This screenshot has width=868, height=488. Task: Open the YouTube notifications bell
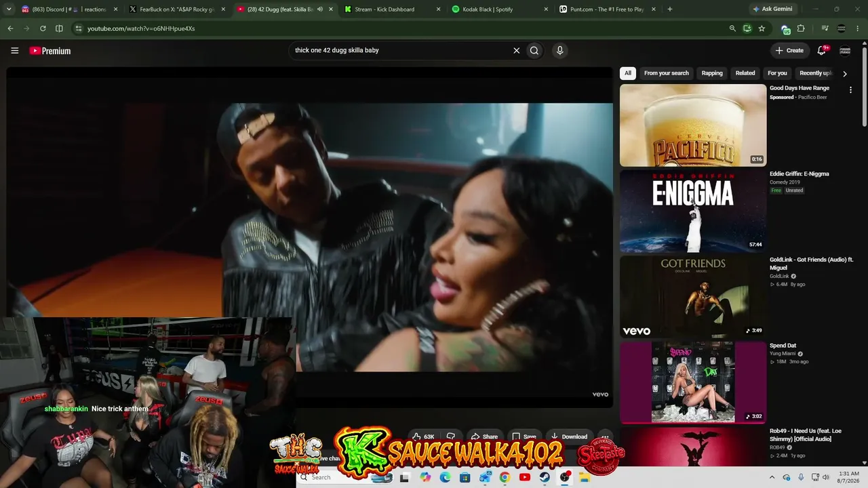pos(822,50)
